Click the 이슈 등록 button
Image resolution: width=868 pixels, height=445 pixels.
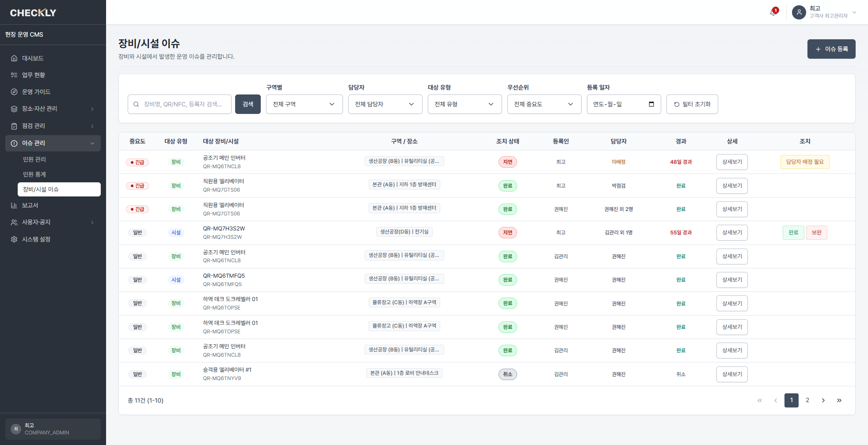831,49
